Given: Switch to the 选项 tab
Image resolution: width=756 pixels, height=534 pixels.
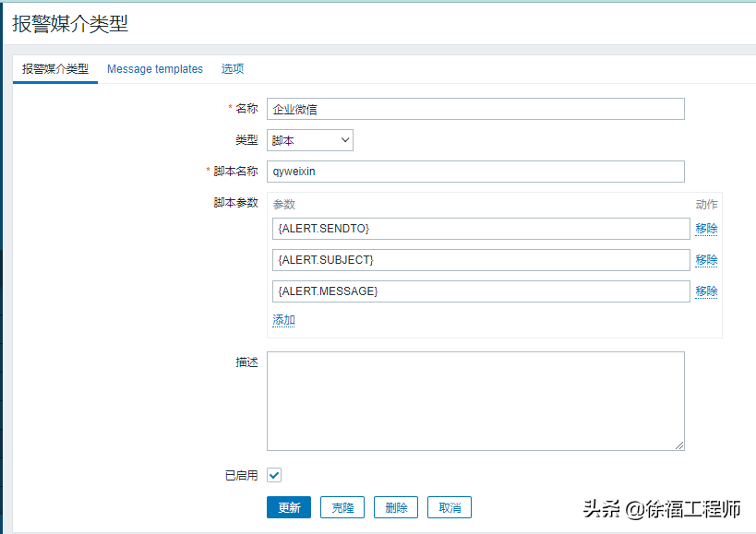Looking at the screenshot, I should coord(233,69).
